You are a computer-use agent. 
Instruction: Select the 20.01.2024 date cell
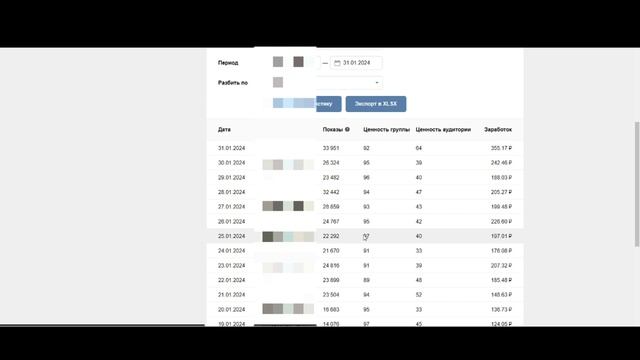231,309
